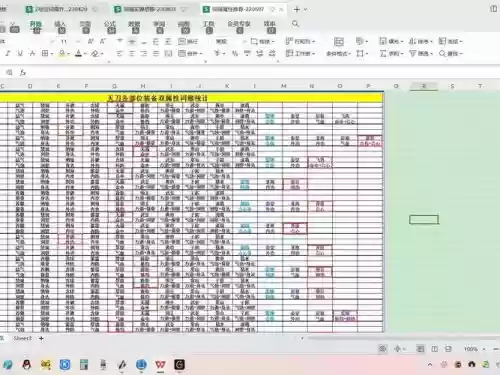The width and height of the screenshot is (500, 375).
Task: Toggle underline formatting
Action: point(20,53)
